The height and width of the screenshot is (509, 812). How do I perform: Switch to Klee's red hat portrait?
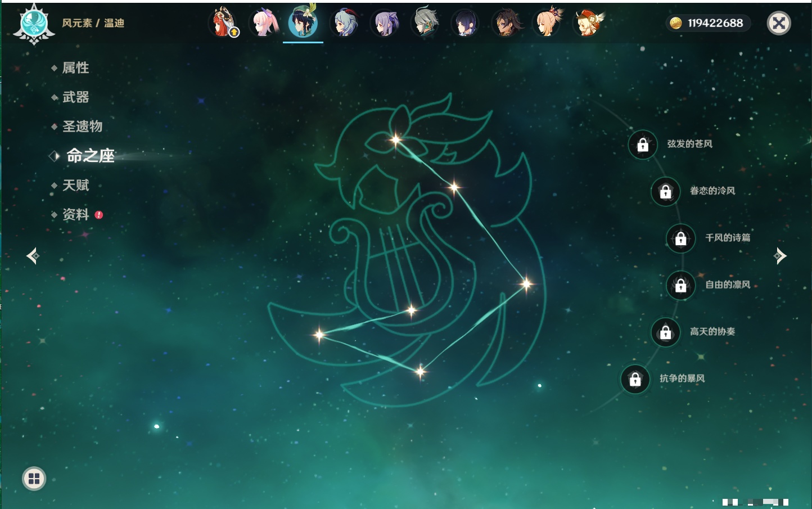[588, 23]
